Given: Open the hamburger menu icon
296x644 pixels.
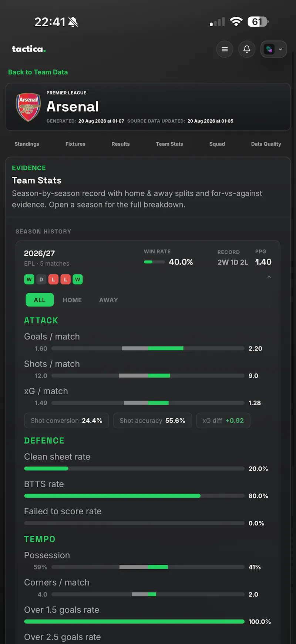Looking at the screenshot, I should pos(225,49).
